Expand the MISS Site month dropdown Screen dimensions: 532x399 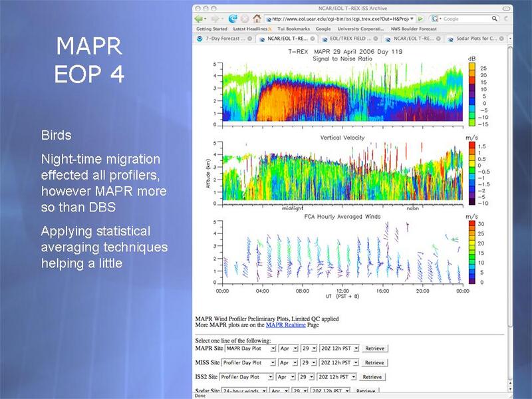pos(287,362)
